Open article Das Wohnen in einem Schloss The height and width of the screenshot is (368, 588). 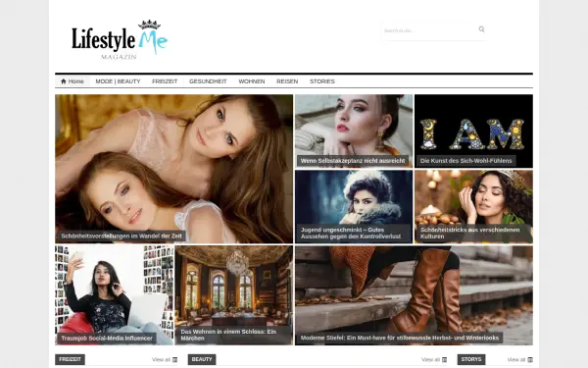[x=228, y=335]
